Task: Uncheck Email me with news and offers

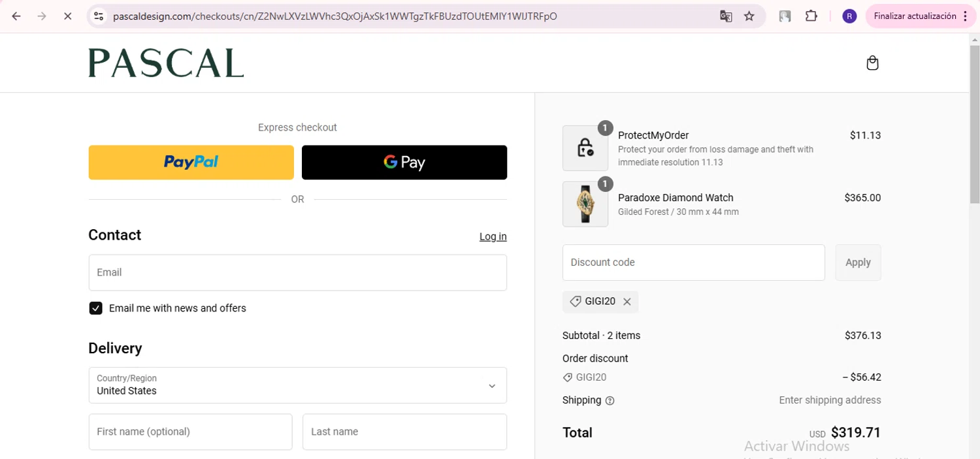Action: [96, 308]
